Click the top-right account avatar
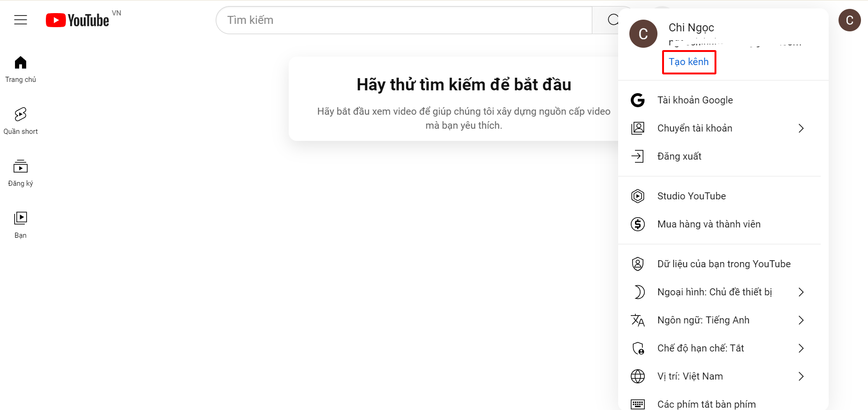The image size is (868, 410). click(849, 20)
